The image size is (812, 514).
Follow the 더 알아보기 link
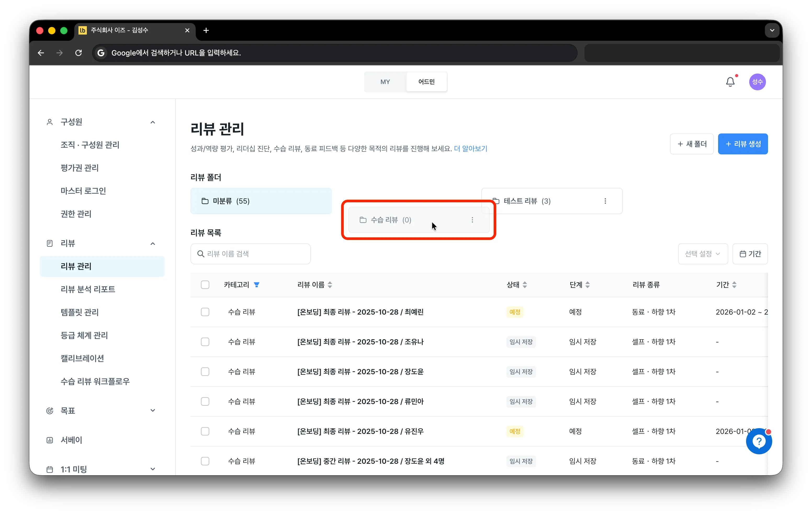470,148
